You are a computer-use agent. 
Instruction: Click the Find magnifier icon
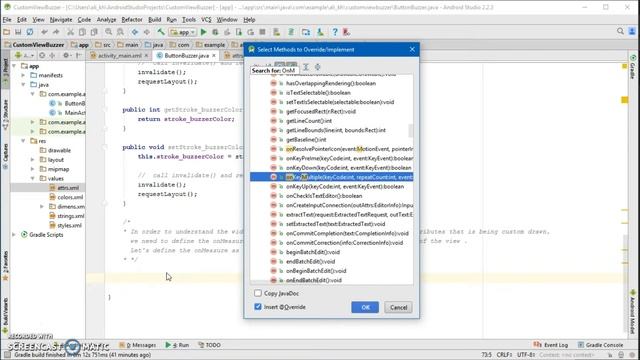tap(109, 32)
